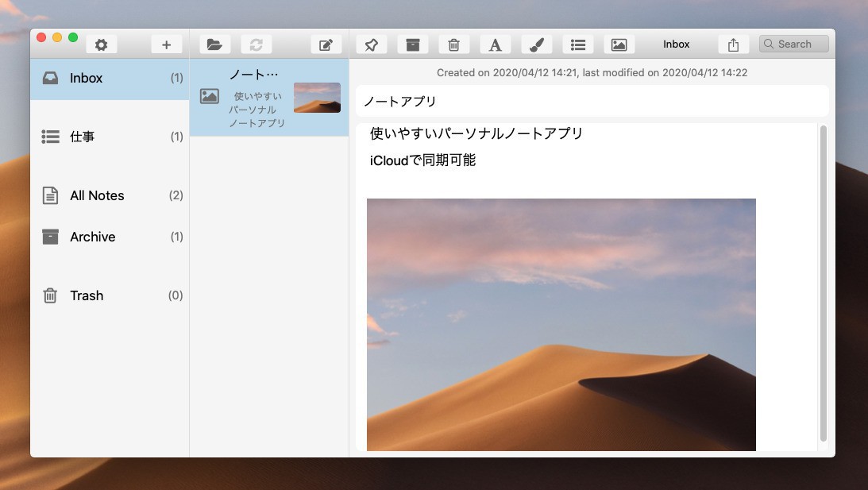Click the Search field

pyautogui.click(x=794, y=44)
